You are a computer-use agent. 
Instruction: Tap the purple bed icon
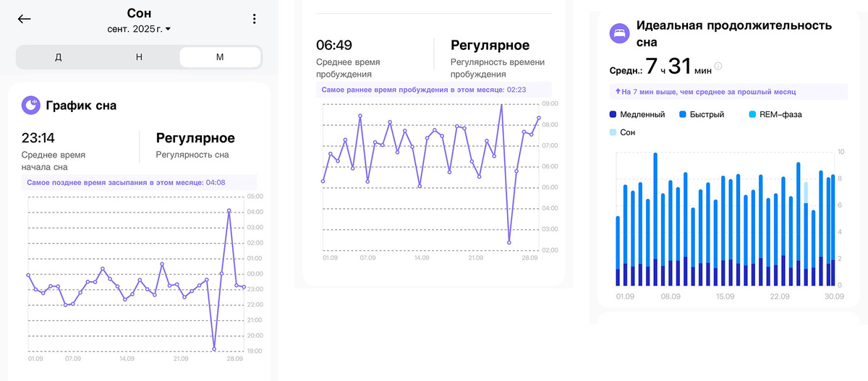click(618, 33)
